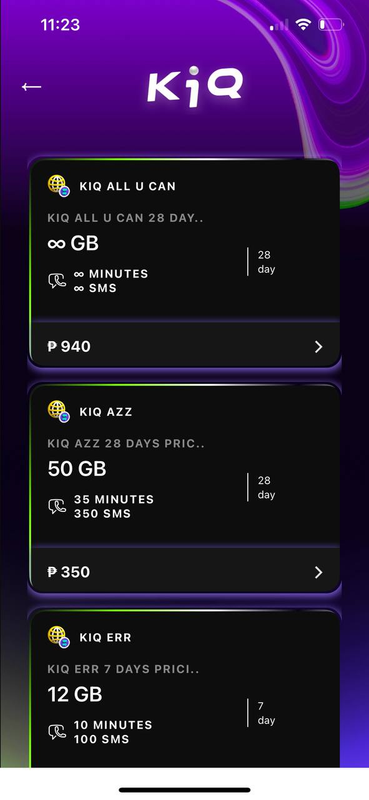Choose the ₱ 350 price bar
The image size is (369, 800).
[185, 570]
